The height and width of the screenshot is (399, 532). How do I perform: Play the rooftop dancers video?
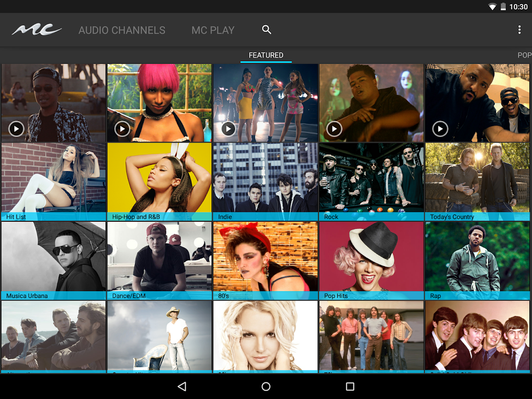pyautogui.click(x=228, y=129)
